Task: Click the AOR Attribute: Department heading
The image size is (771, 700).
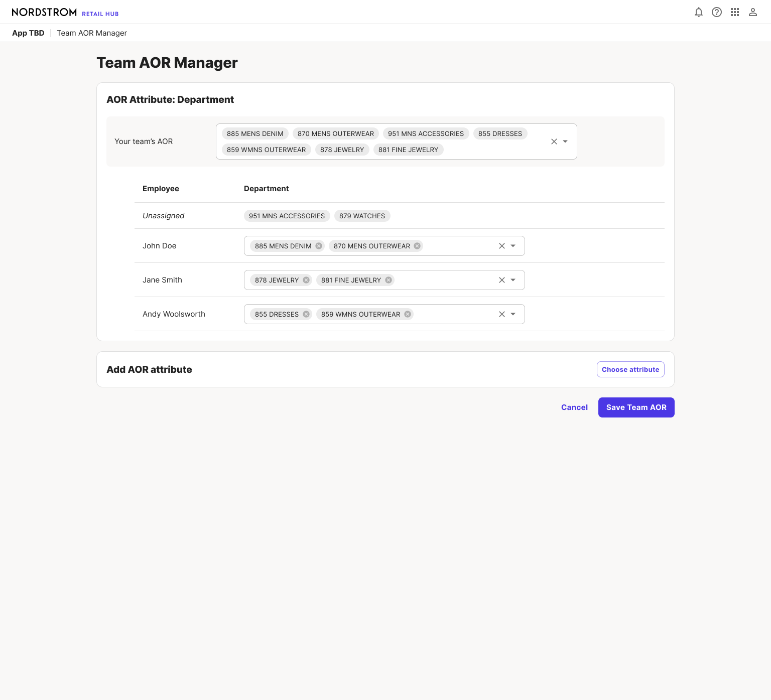Action: pos(170,99)
